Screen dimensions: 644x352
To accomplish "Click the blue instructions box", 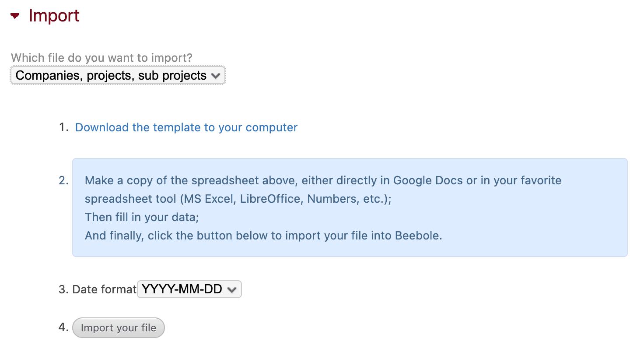I will pyautogui.click(x=350, y=208).
